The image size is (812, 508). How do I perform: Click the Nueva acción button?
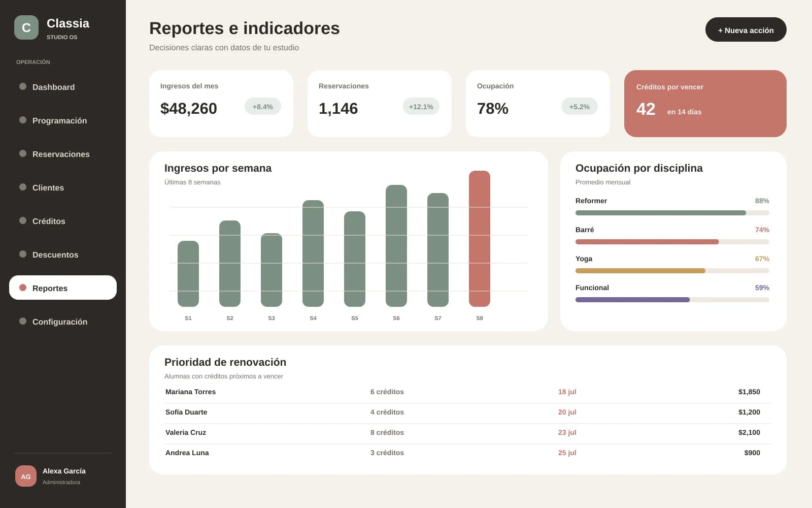tap(746, 30)
